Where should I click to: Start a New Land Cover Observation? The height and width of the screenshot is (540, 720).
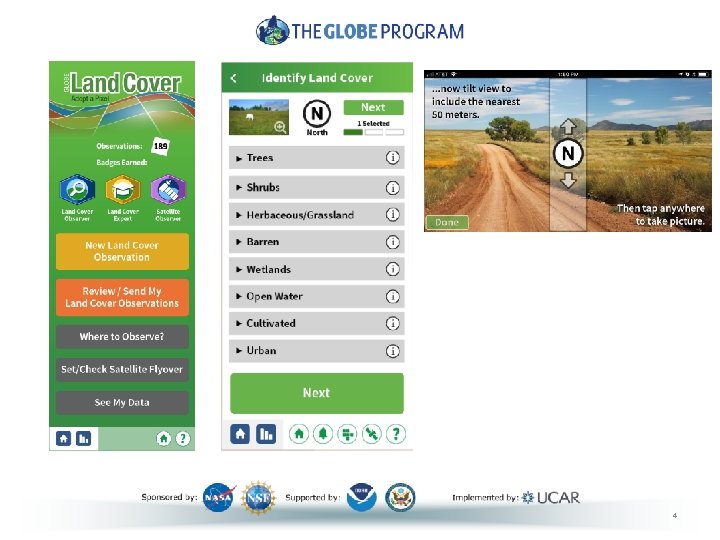tap(122, 251)
